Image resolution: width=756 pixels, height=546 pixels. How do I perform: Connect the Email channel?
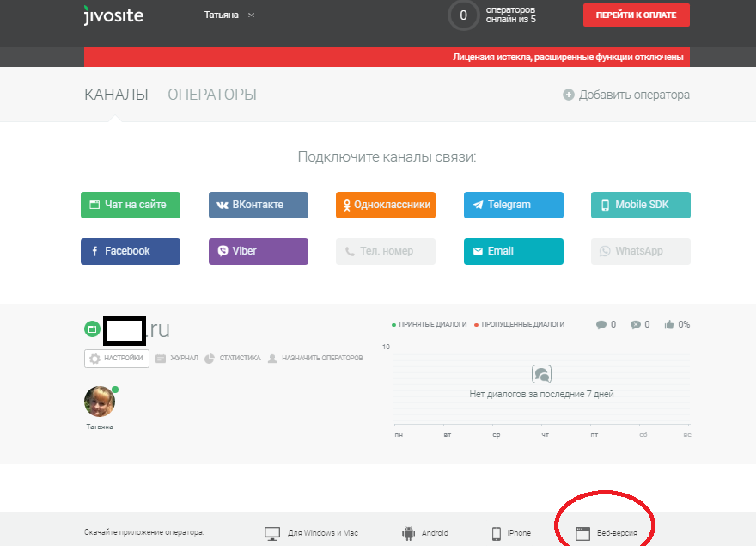coord(513,251)
